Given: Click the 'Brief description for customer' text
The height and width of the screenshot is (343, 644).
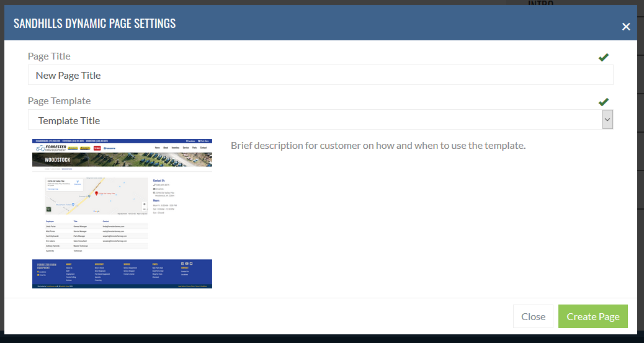Looking at the screenshot, I should click(378, 145).
